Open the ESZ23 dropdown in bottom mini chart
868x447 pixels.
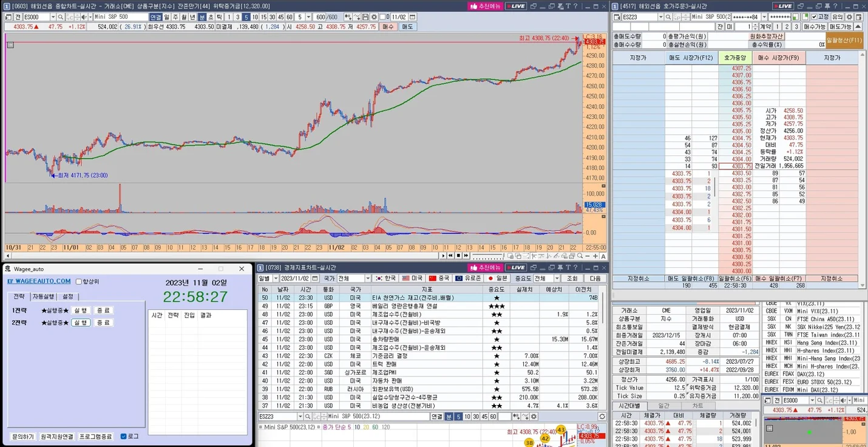pos(300,416)
